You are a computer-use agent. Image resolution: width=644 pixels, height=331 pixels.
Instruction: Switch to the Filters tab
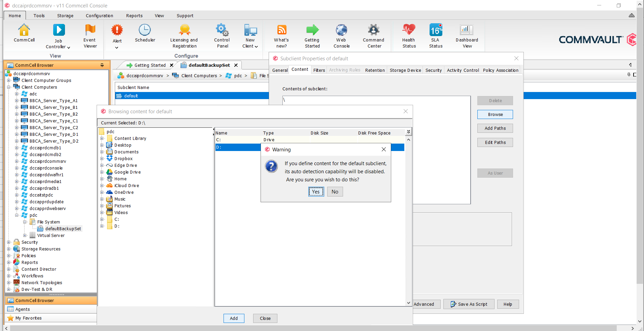pos(319,70)
